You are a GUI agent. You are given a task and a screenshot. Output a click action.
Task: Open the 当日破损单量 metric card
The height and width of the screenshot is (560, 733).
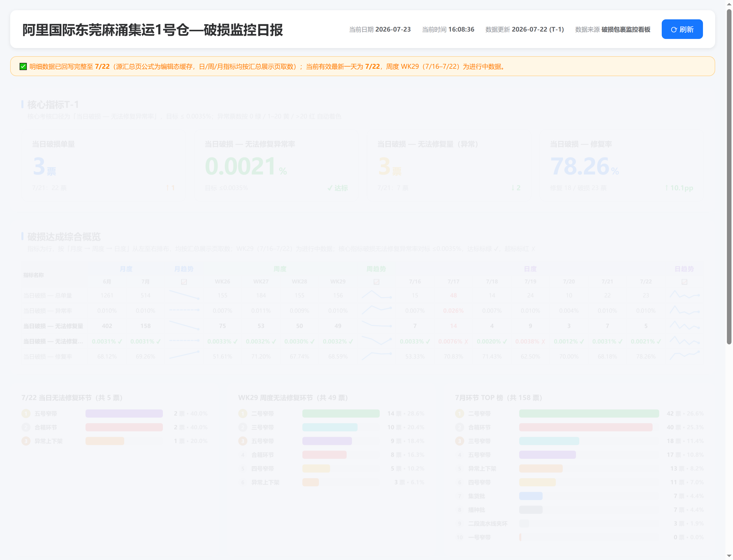(104, 166)
